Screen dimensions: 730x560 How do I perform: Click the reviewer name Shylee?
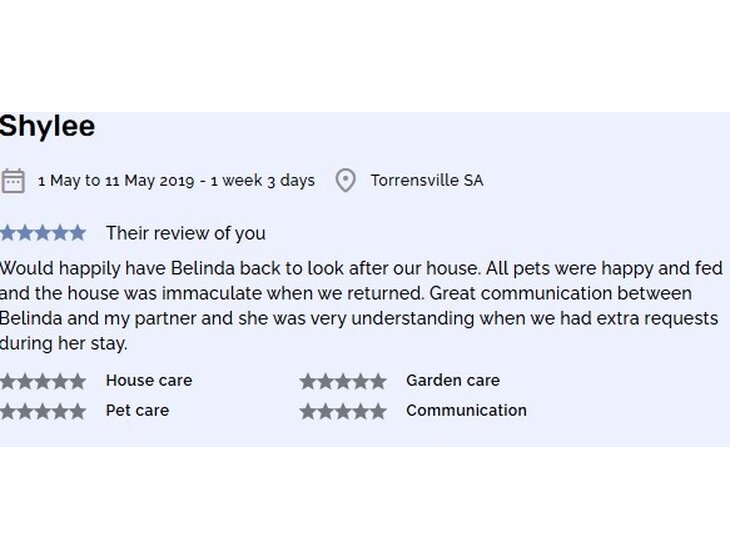click(48, 126)
